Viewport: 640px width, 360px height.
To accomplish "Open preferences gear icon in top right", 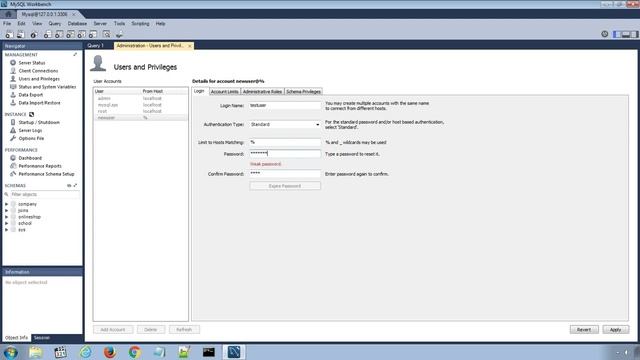I will click(x=604, y=34).
